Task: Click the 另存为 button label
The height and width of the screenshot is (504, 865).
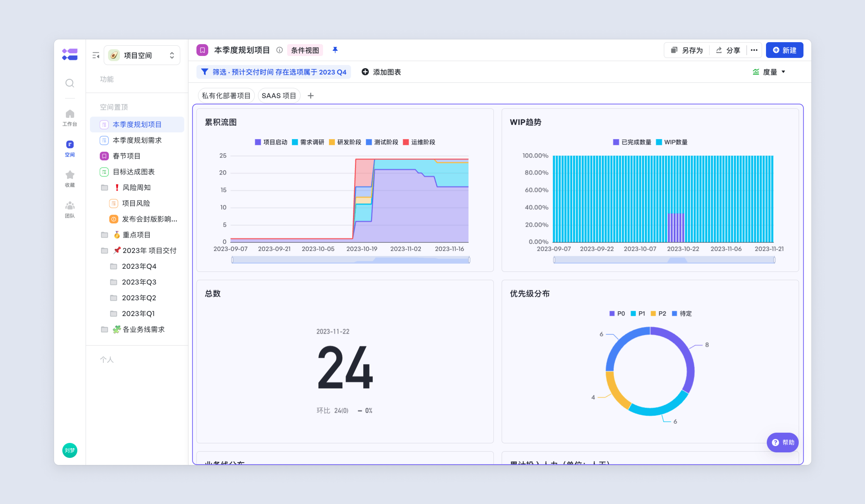Action: click(692, 50)
